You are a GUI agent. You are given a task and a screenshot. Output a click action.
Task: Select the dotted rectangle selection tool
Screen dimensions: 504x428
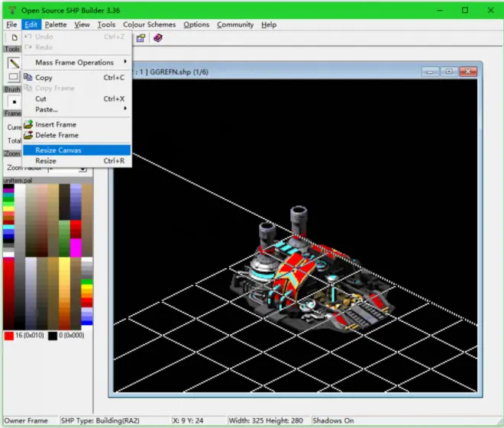pos(14,76)
